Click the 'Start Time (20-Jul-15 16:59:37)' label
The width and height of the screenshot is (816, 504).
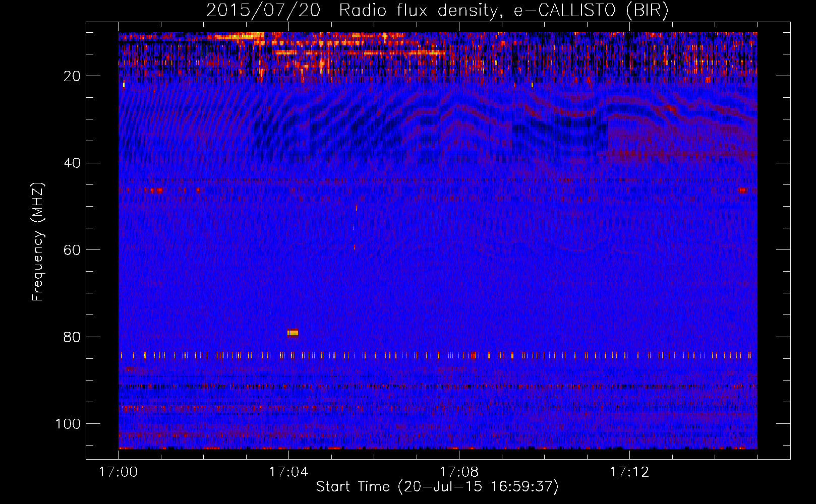point(437,487)
